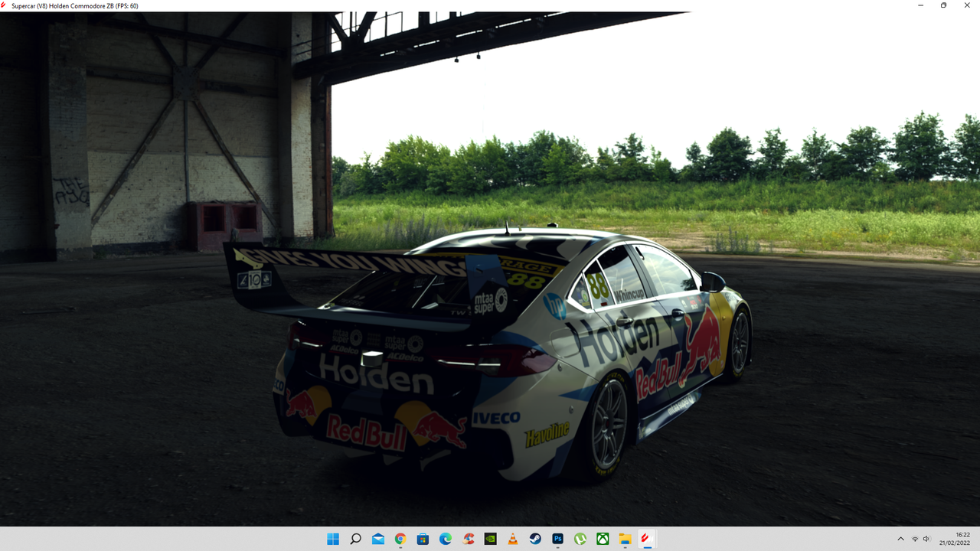
Task: Open Adobe Photoshop from the taskbar
Action: point(557,539)
